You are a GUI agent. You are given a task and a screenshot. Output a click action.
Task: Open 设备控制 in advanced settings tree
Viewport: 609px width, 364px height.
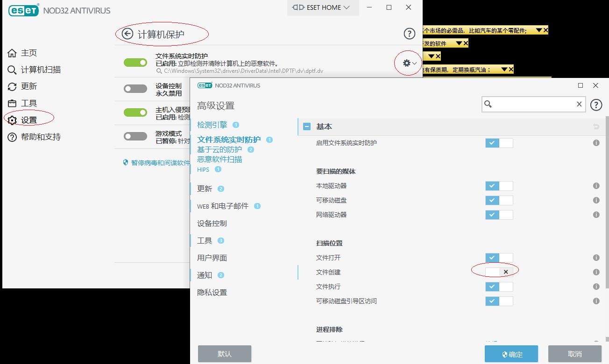pos(212,223)
